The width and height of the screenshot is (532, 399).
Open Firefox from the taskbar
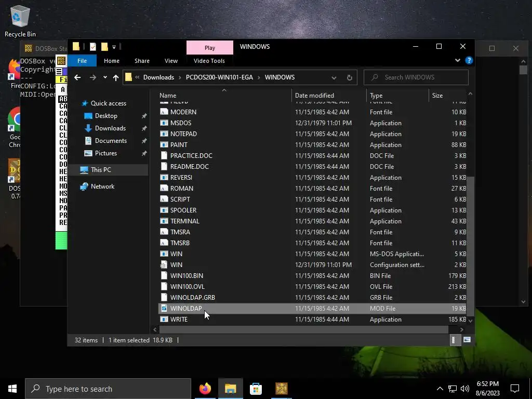tap(205, 389)
